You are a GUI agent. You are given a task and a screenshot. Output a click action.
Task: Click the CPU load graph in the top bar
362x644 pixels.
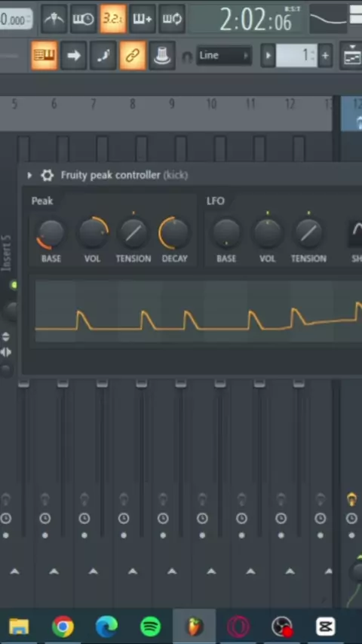click(327, 19)
